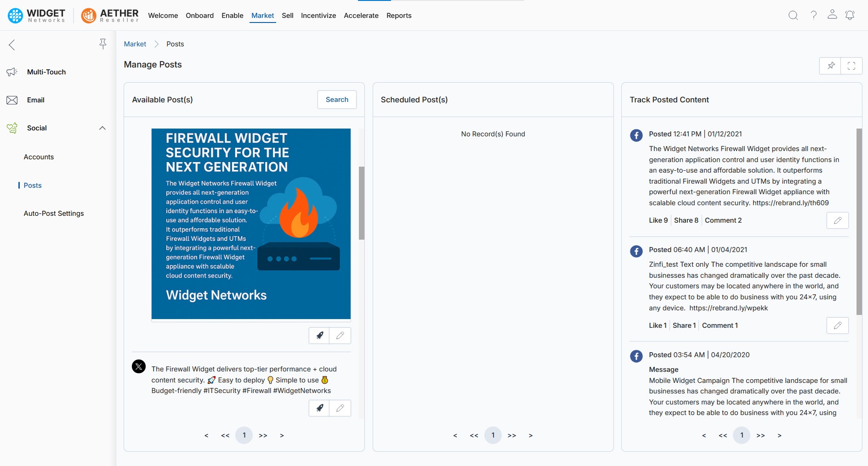Click 'Like 9' on the 01/12/2021 post

[658, 220]
